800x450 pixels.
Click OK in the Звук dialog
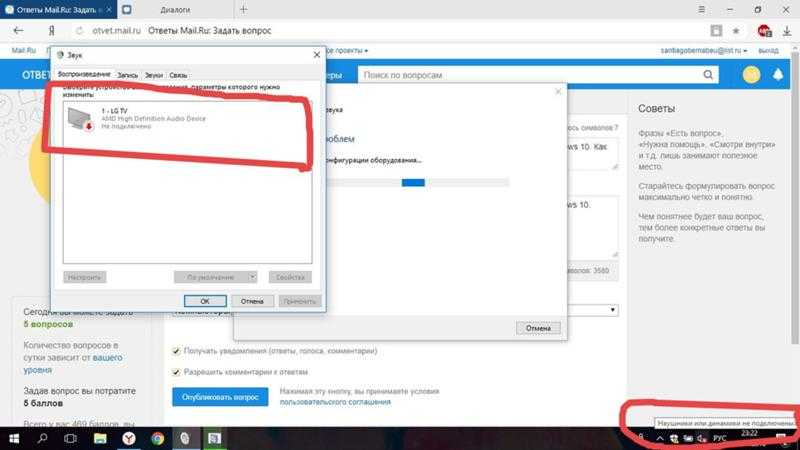coord(205,301)
